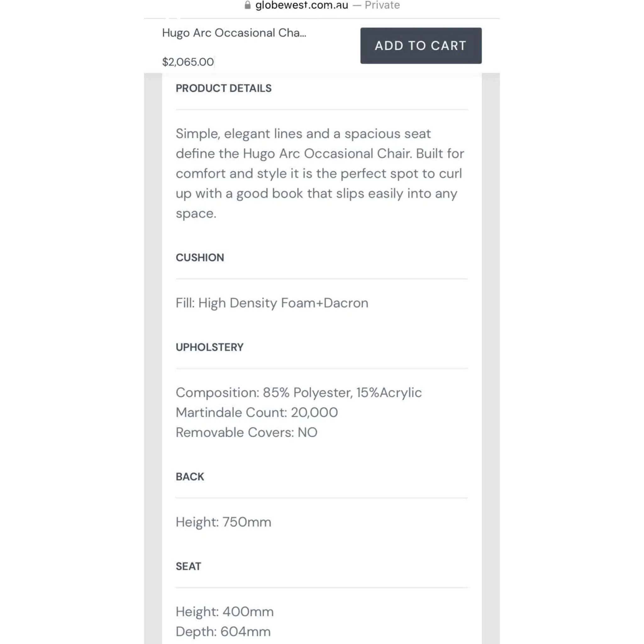This screenshot has height=644, width=644.
Task: Click the ADD TO CART button
Action: click(421, 46)
